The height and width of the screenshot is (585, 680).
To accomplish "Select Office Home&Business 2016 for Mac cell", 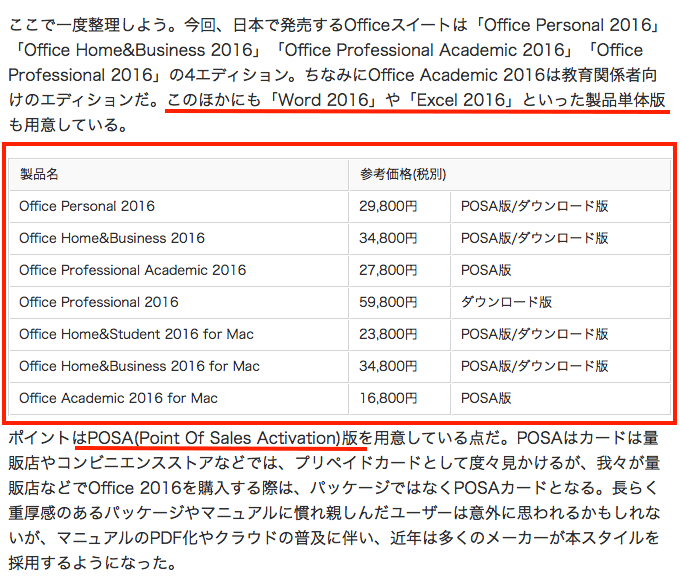I will pos(179,366).
